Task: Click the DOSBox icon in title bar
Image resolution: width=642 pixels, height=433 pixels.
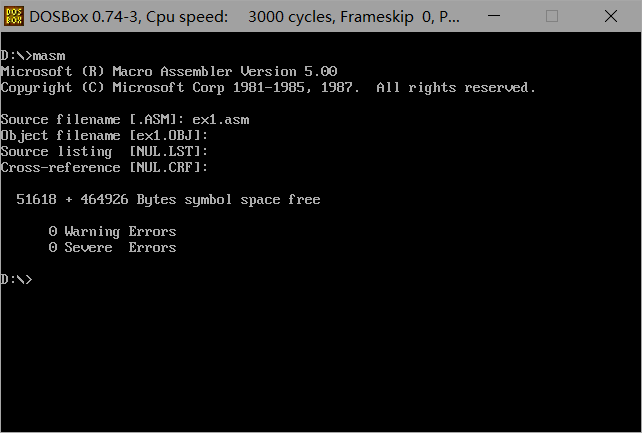Action: 14,16
